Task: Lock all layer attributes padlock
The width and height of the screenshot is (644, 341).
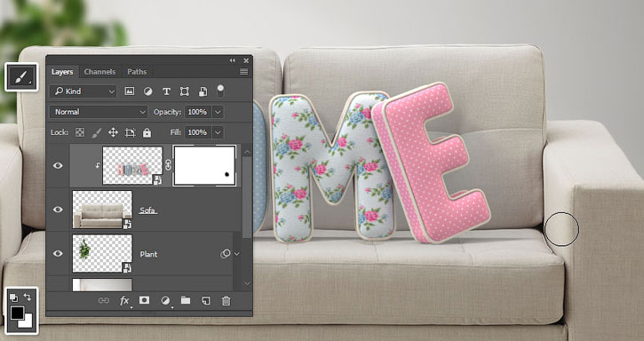Action: click(x=147, y=132)
